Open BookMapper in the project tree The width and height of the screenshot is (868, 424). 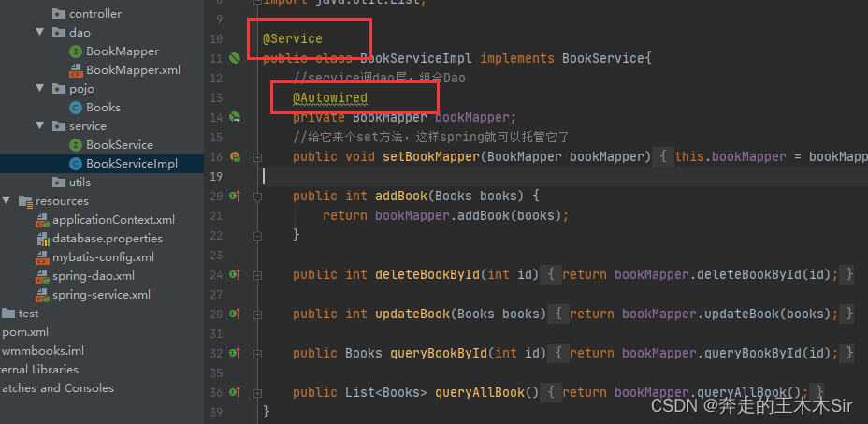point(123,51)
